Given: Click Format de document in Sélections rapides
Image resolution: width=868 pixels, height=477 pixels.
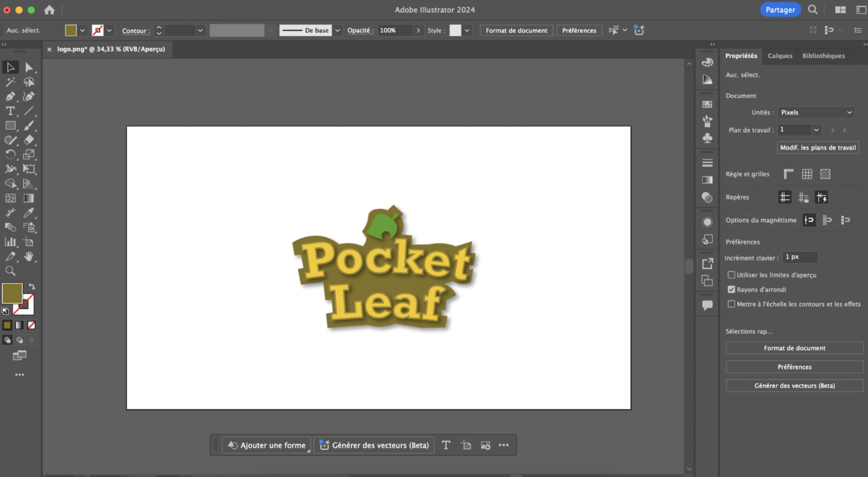Looking at the screenshot, I should [x=794, y=348].
